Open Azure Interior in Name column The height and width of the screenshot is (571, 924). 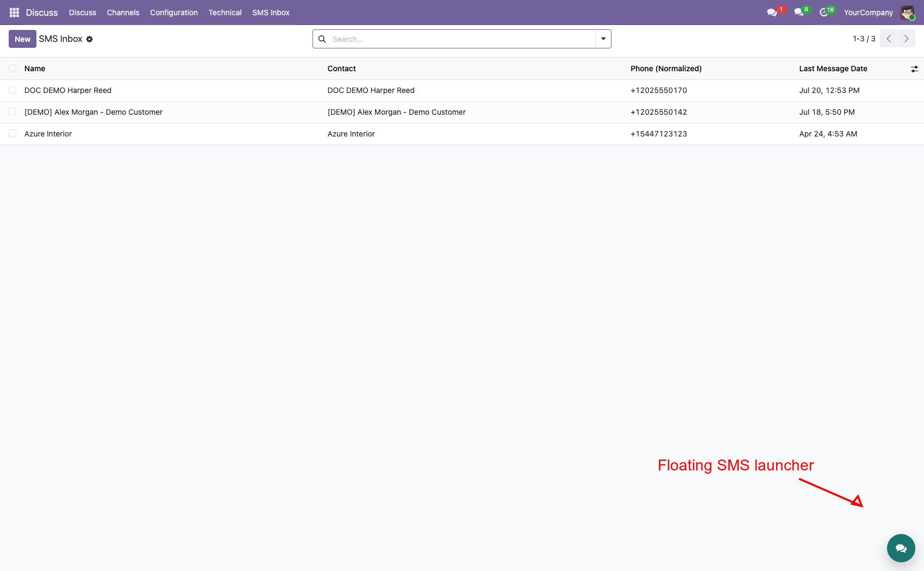tap(48, 134)
